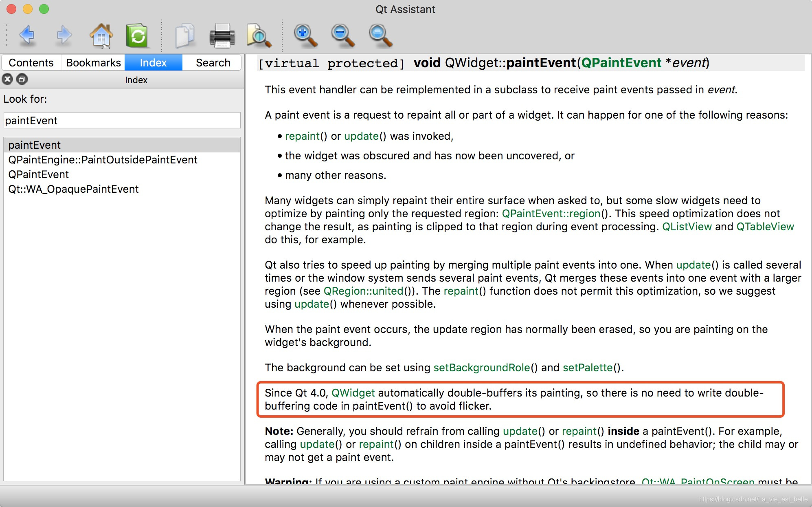Image resolution: width=812 pixels, height=507 pixels.
Task: Switch to the Bookmarks tab
Action: tap(93, 63)
